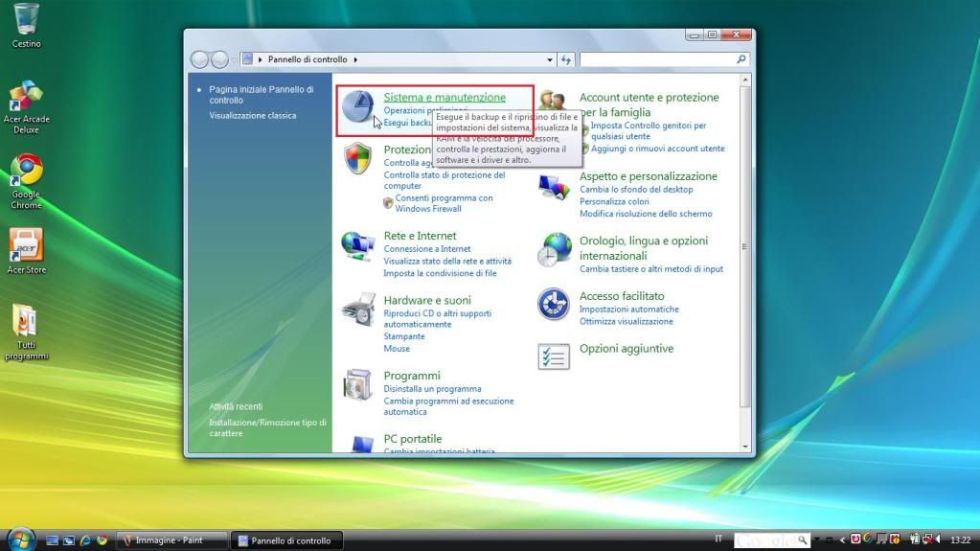Screen dimensions: 980x551
Task: Open Installazione/Rimozione tipo di carattere
Action: click(267, 427)
